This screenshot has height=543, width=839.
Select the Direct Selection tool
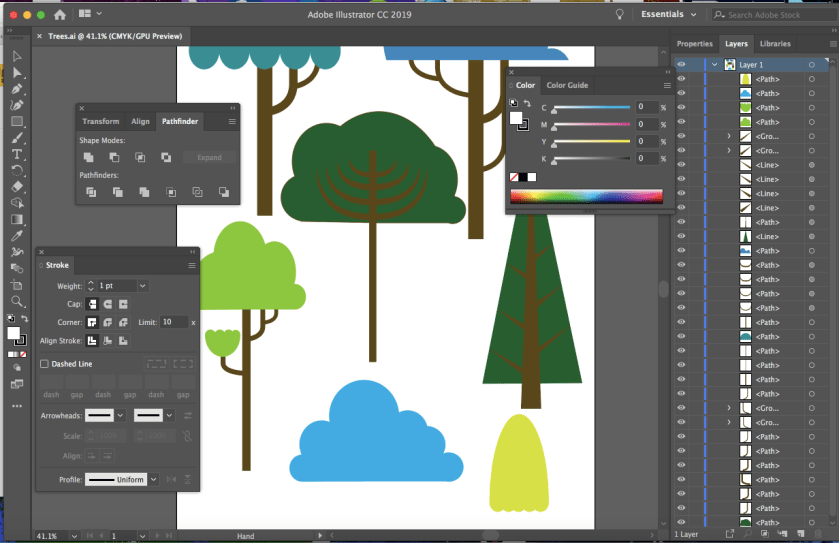tap(17, 72)
